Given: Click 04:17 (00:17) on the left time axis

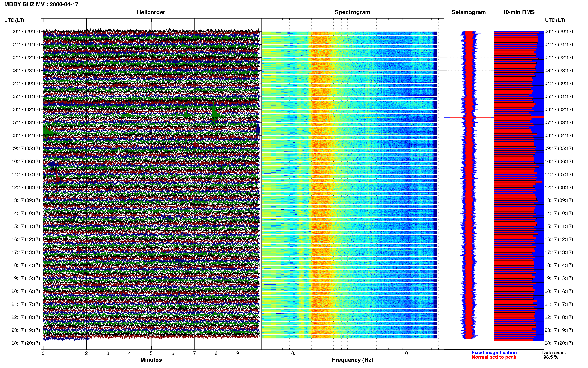Looking at the screenshot, I should click(x=26, y=83).
